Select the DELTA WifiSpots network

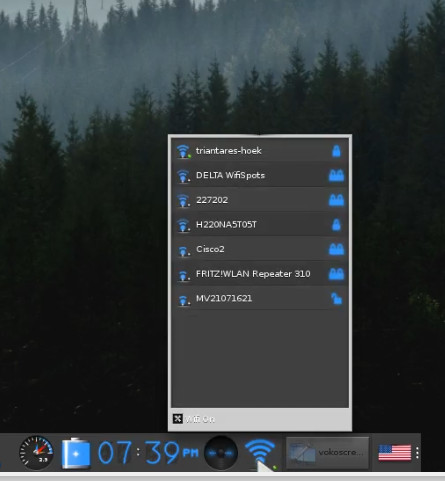[260, 175]
